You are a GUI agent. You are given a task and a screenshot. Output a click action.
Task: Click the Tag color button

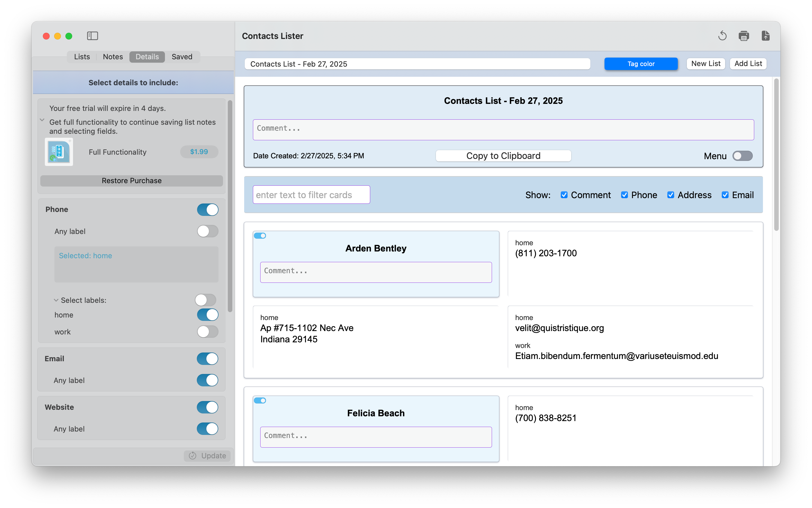641,64
